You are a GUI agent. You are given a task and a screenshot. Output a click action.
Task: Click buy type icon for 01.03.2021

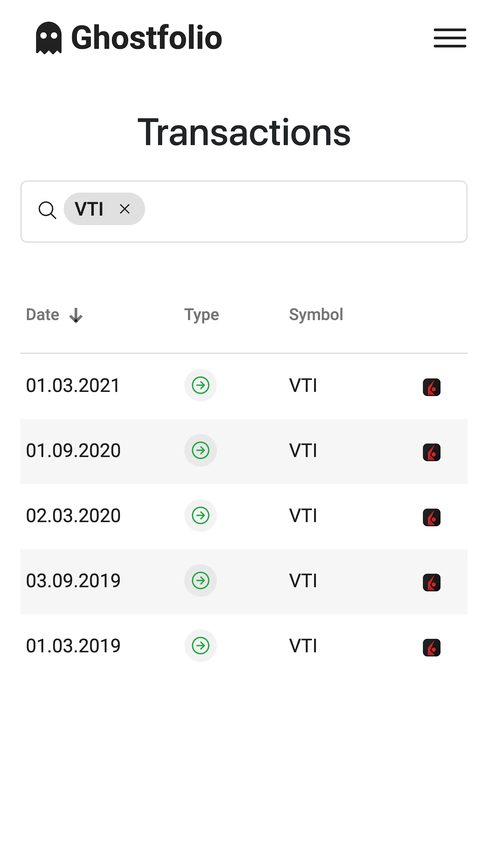point(200,385)
